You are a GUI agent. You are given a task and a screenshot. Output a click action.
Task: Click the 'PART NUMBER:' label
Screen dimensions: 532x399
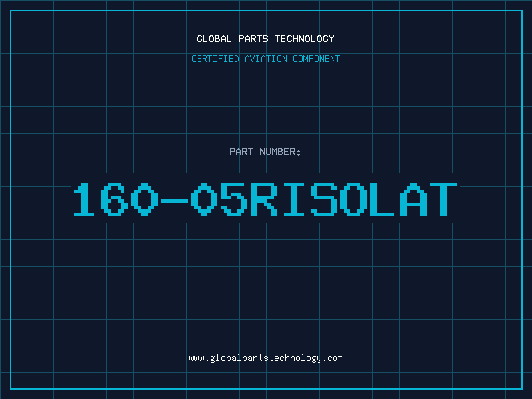[265, 152]
